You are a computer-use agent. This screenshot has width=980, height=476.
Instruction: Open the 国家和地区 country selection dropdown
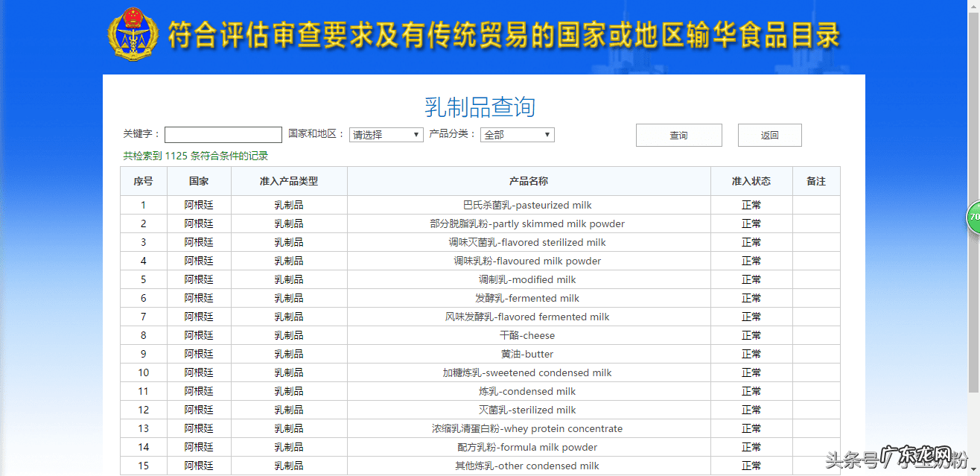386,135
